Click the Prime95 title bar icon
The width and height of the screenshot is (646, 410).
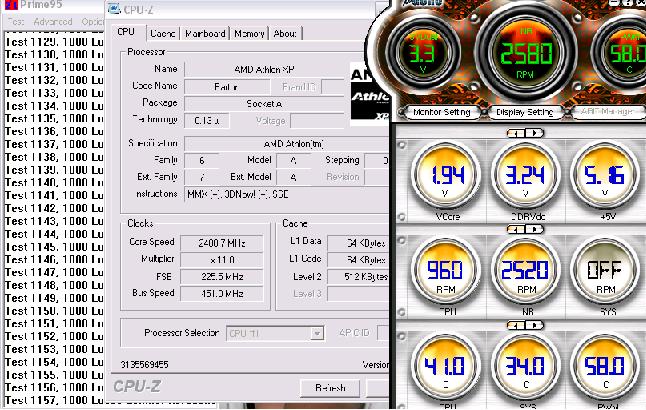[11, 5]
